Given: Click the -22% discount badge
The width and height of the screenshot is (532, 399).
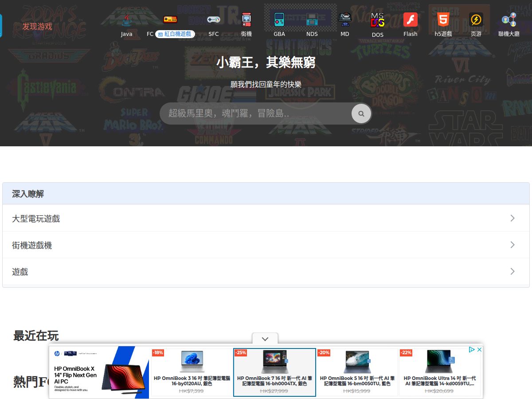Looking at the screenshot, I should 406,352.
